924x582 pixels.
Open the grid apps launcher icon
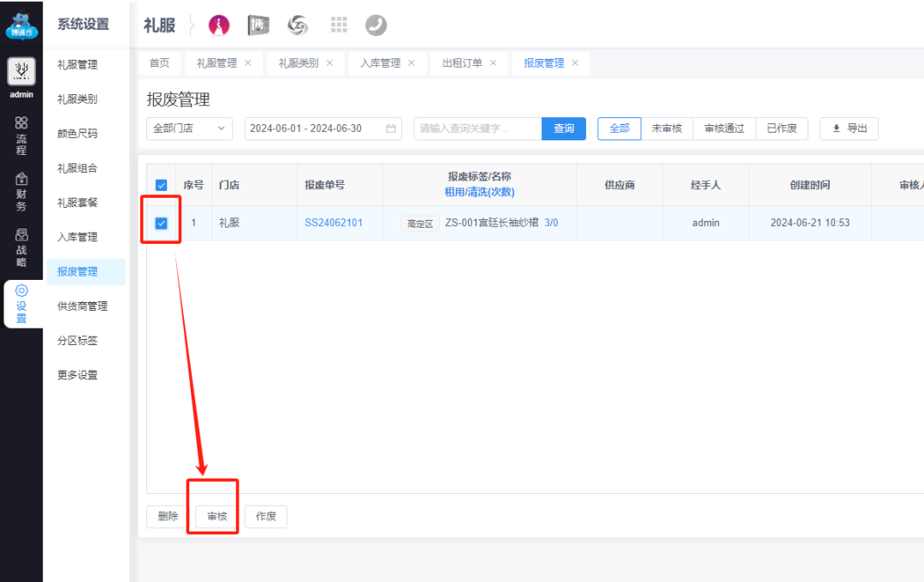pos(339,25)
